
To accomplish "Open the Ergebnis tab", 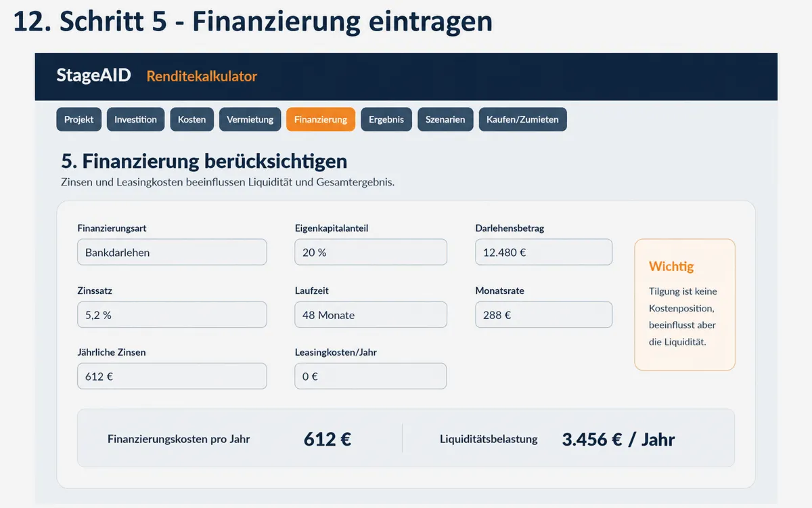I will pos(386,119).
